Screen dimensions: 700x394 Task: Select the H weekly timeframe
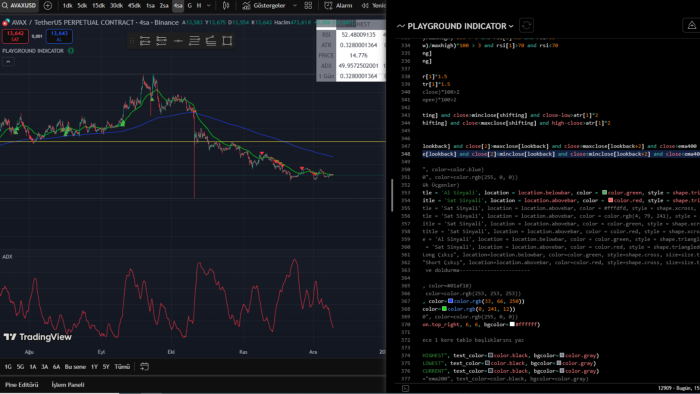pos(199,6)
